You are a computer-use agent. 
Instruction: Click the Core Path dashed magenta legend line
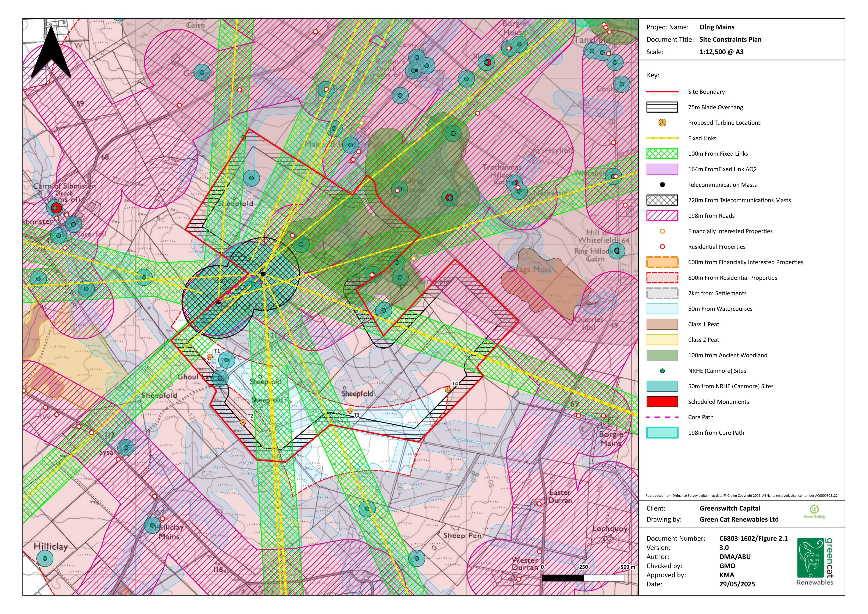click(x=662, y=417)
